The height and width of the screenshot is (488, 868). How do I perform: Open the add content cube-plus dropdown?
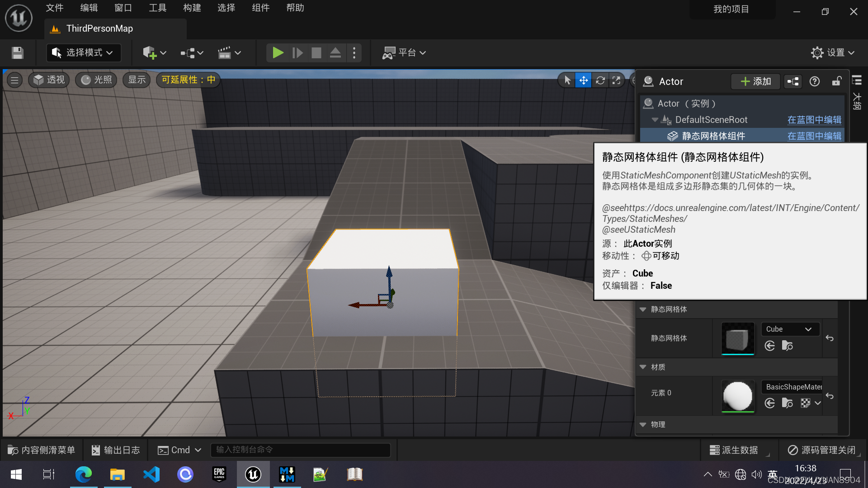pyautogui.click(x=155, y=53)
